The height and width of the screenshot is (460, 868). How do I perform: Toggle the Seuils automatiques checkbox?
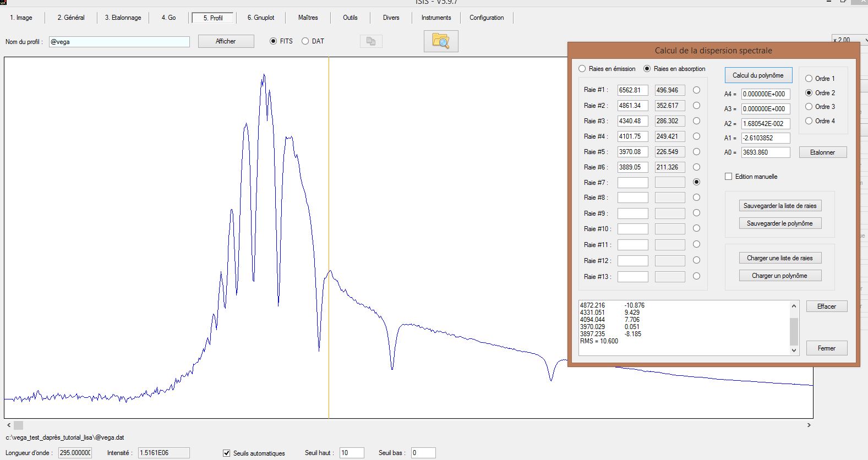(226, 453)
